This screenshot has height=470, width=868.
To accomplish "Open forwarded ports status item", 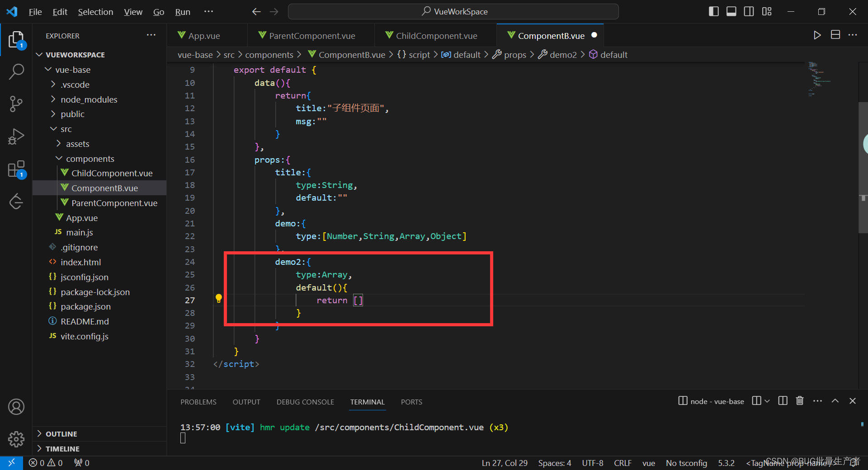I will click(82, 463).
